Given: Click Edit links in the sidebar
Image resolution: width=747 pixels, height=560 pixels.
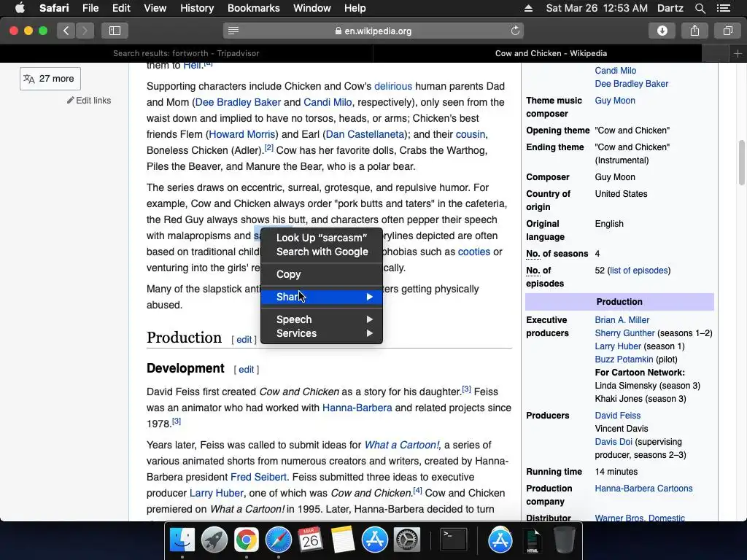Looking at the screenshot, I should [x=89, y=101].
